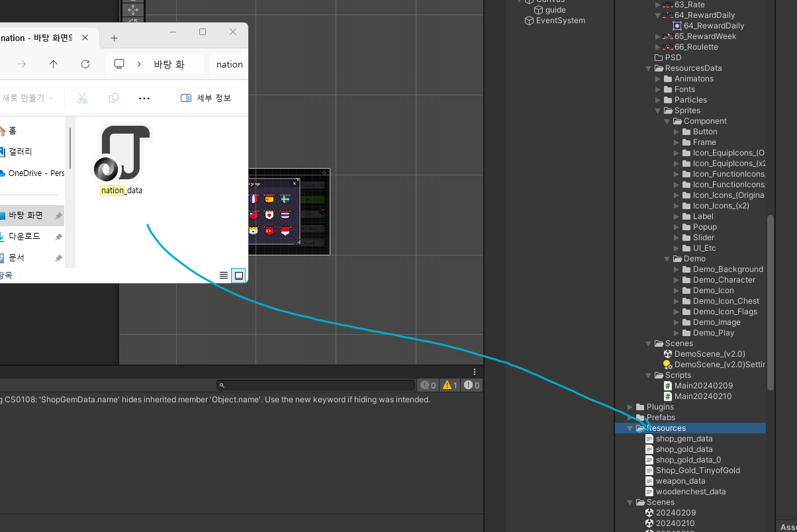Open a new File Explorer tab
The height and width of the screenshot is (532, 797).
click(114, 38)
